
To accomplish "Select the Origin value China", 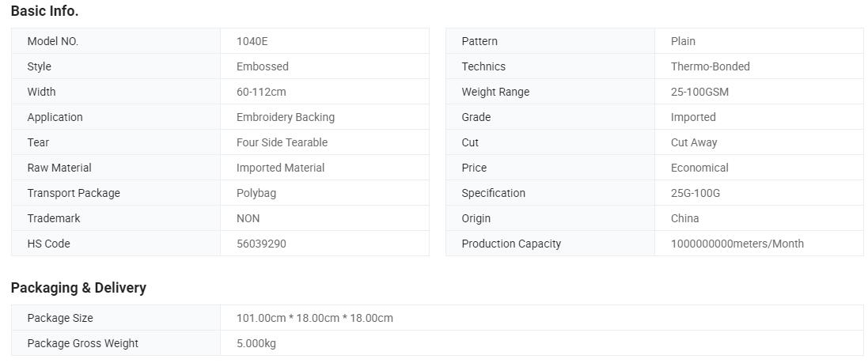I will 684,218.
